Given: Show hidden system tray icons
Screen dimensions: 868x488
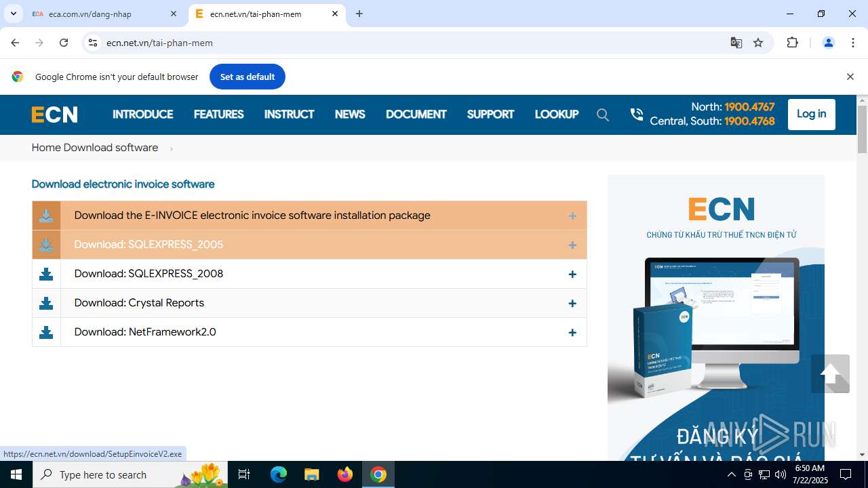Looking at the screenshot, I should [731, 474].
